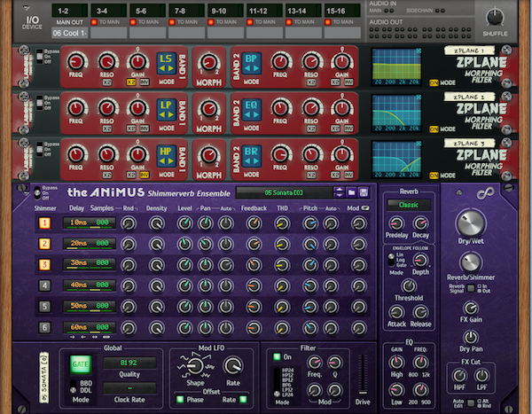
Task: Click ZPLANE 1 Band 1 RESO knob
Action: [107, 62]
